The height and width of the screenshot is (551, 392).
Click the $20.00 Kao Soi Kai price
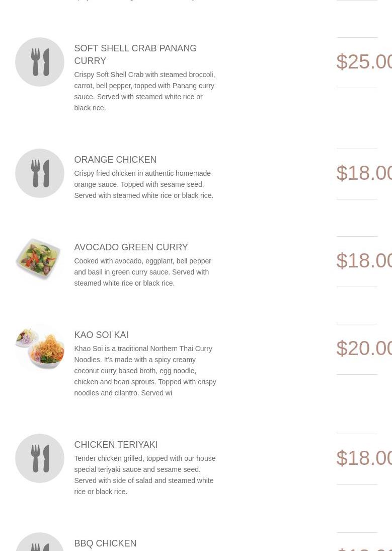tap(364, 349)
